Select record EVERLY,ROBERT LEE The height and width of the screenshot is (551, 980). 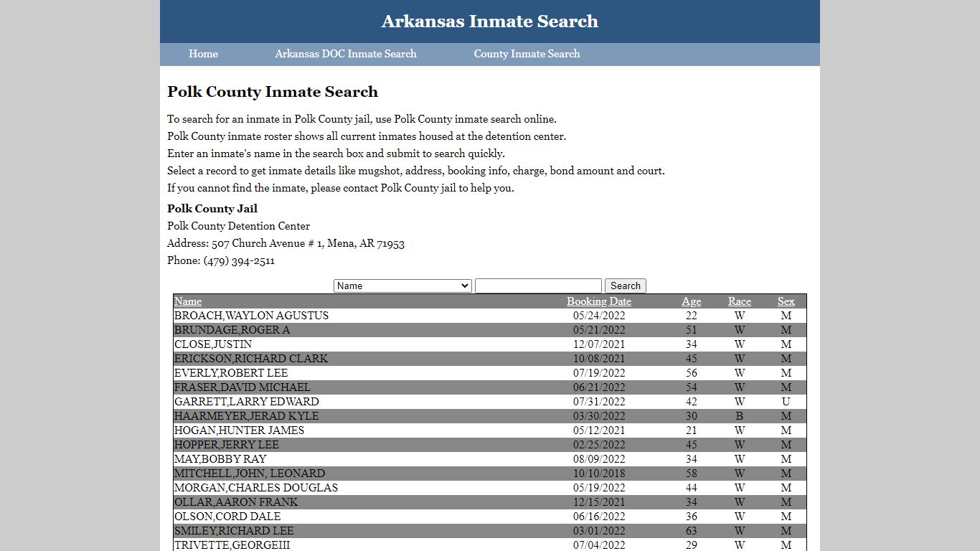point(490,373)
